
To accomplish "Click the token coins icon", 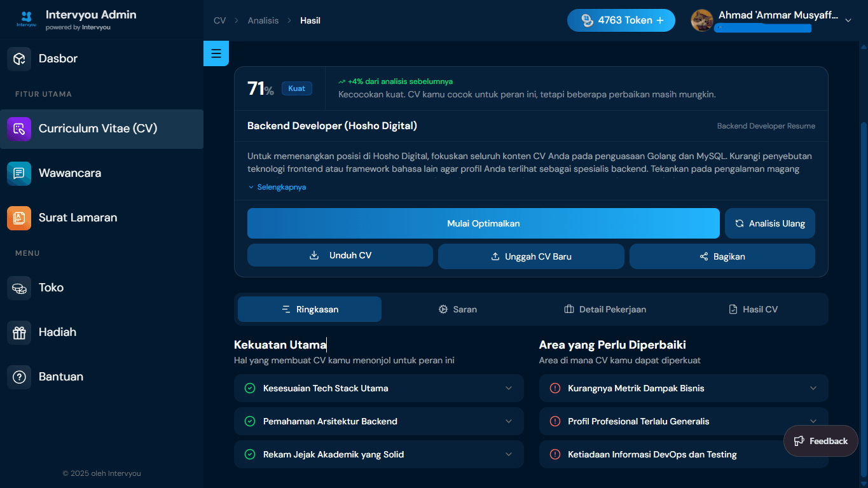I will pyautogui.click(x=588, y=20).
